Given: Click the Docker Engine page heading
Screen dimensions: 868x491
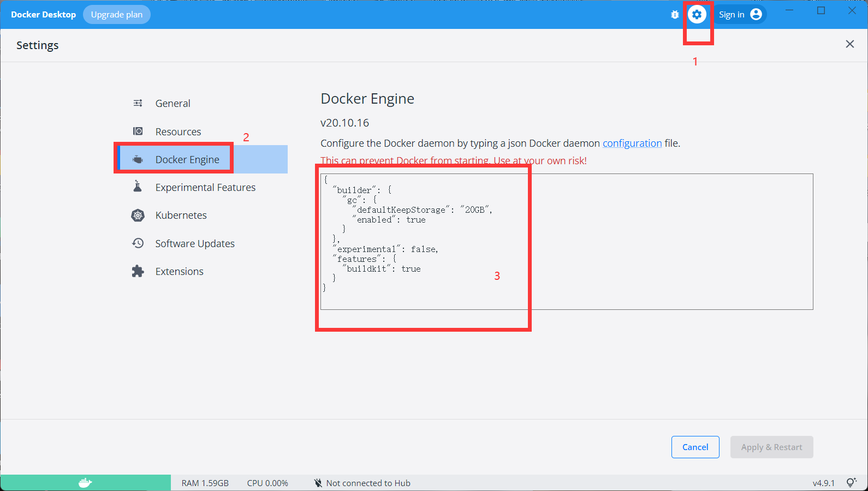Looking at the screenshot, I should 367,99.
